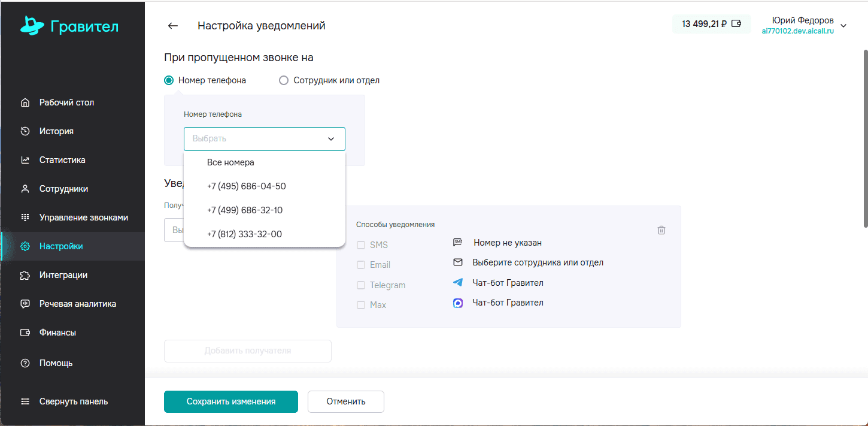This screenshot has width=868, height=426.
Task: Click the Настройки gear icon
Action: point(25,246)
